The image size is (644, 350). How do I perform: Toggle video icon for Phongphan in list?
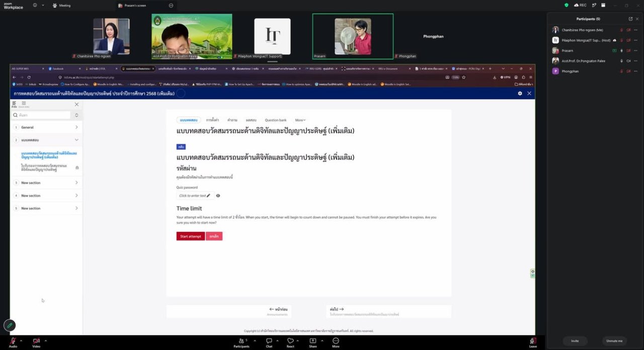pos(628,71)
